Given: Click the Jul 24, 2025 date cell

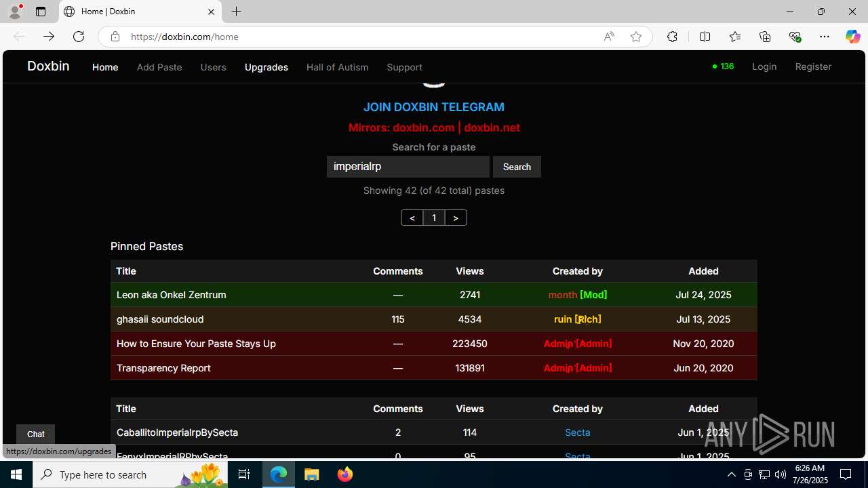Looking at the screenshot, I should pos(703,295).
